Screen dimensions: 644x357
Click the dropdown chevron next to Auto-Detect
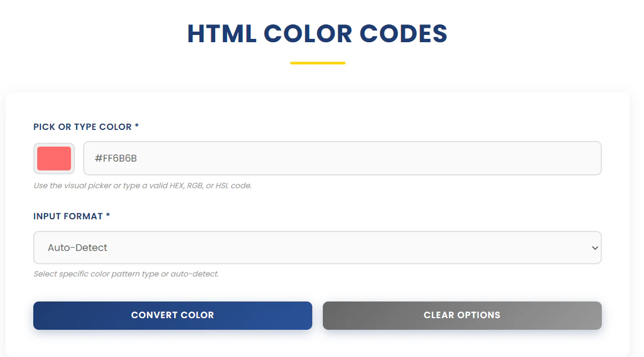[595, 248]
